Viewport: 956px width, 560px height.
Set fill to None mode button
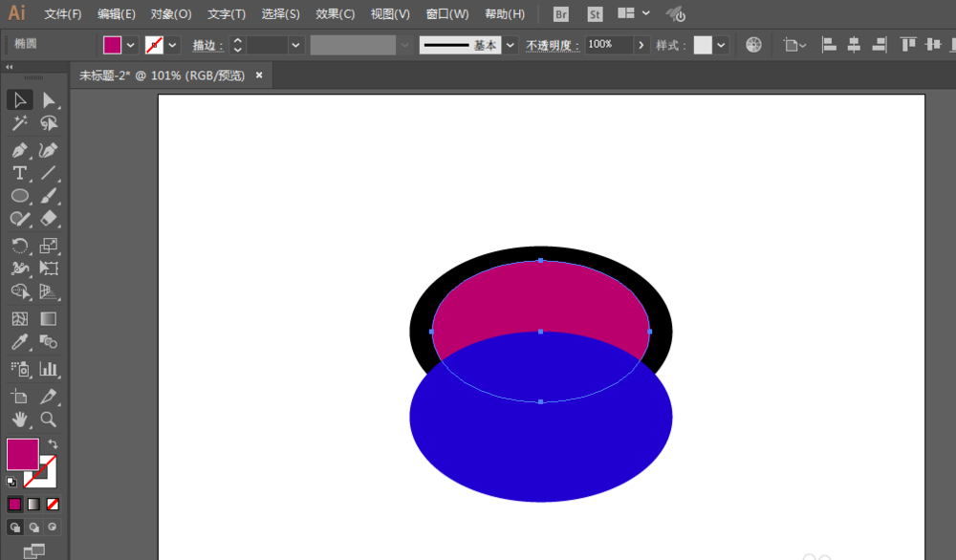pyautogui.click(x=53, y=504)
